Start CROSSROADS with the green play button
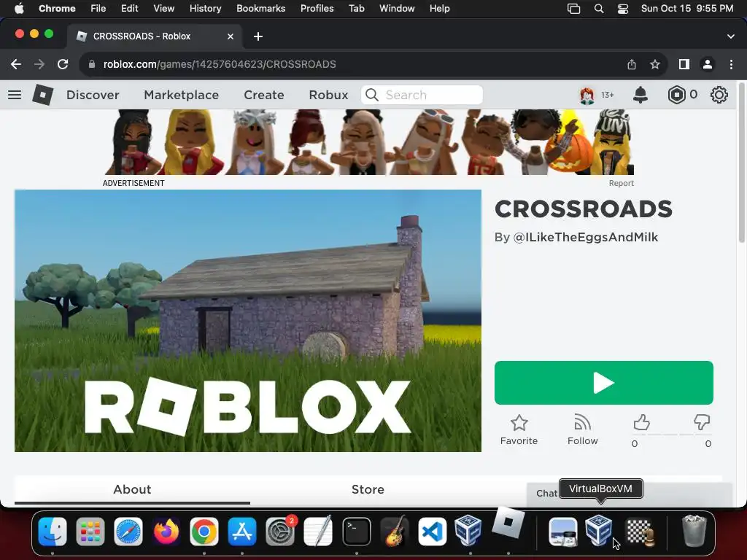This screenshot has width=747, height=560. click(603, 383)
